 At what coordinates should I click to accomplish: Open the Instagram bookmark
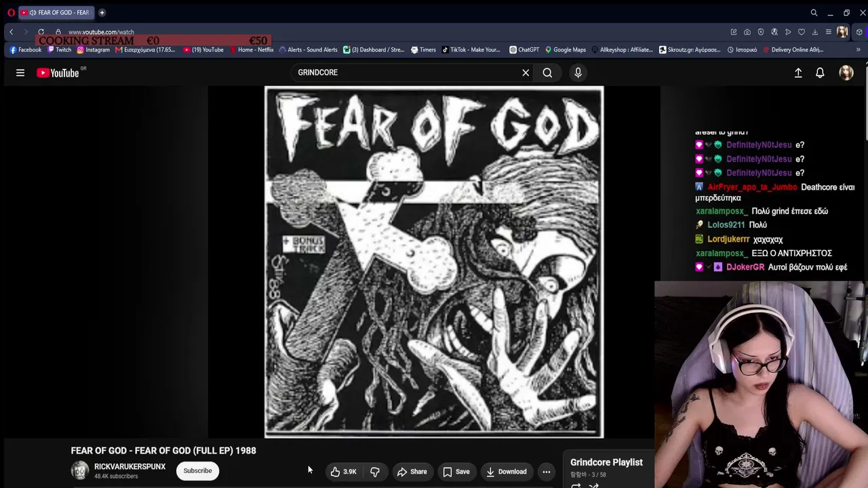[94, 49]
